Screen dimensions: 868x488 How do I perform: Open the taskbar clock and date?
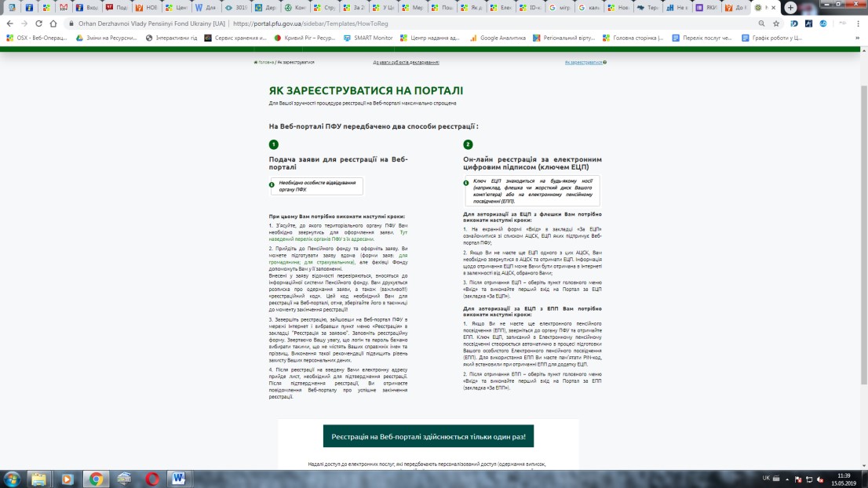(844, 479)
